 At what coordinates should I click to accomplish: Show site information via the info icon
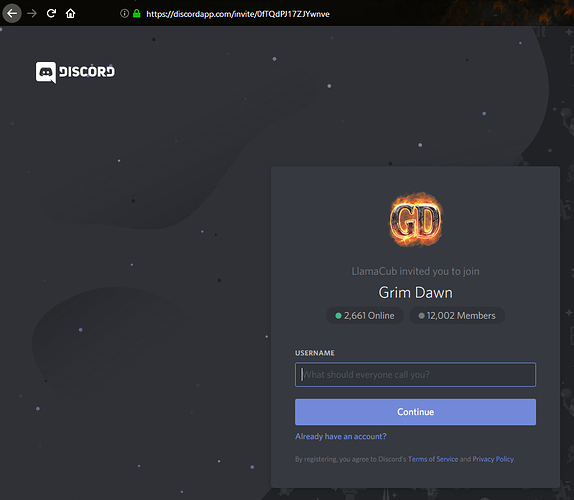tap(124, 14)
